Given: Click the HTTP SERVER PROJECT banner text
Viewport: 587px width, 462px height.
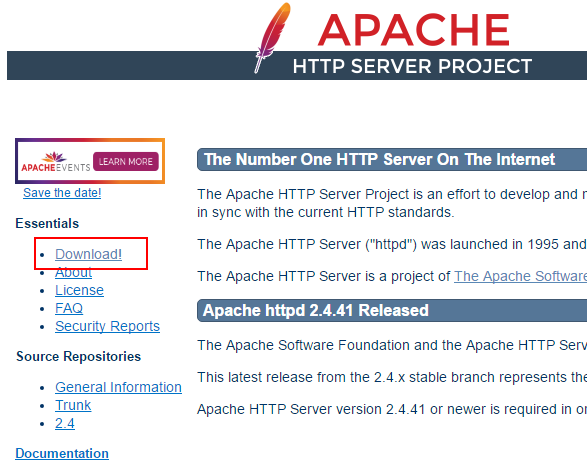Looking at the screenshot, I should (412, 66).
